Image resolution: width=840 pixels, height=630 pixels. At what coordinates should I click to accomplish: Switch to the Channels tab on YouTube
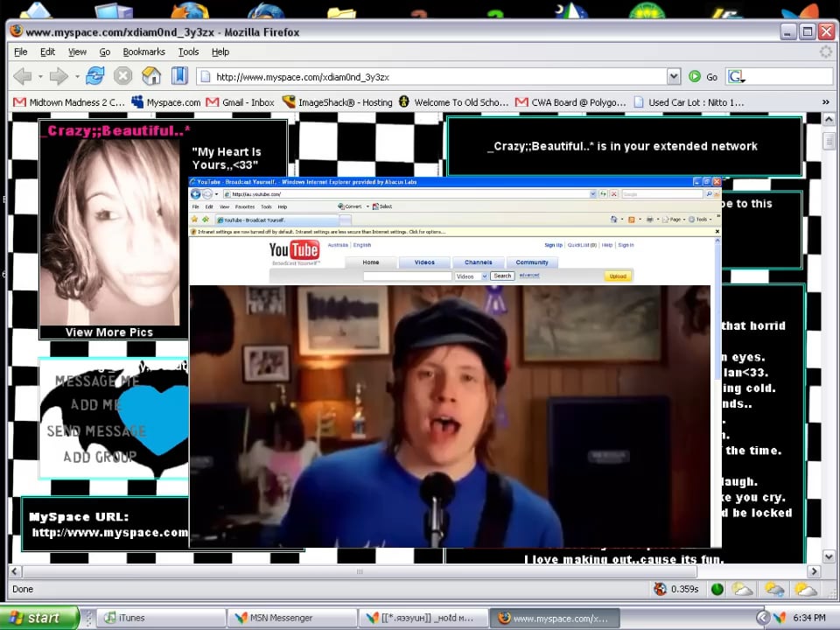(478, 262)
